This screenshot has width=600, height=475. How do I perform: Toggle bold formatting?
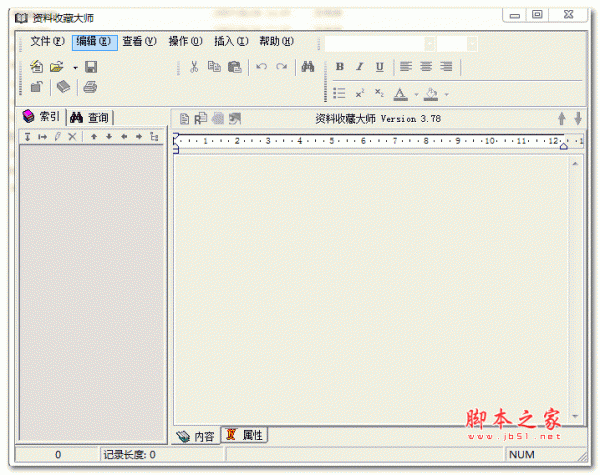pos(339,67)
